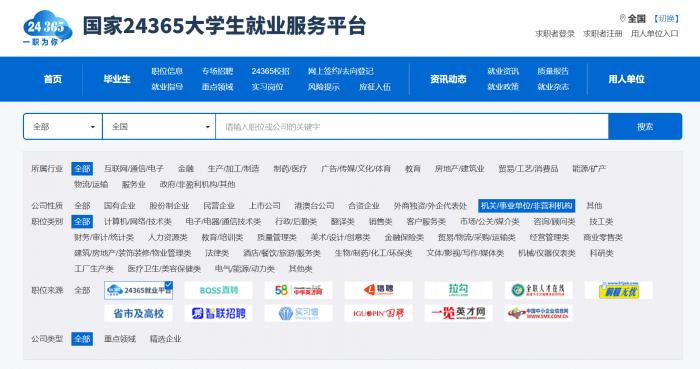
Task: Filter job category 科研类
Action: [601, 253]
